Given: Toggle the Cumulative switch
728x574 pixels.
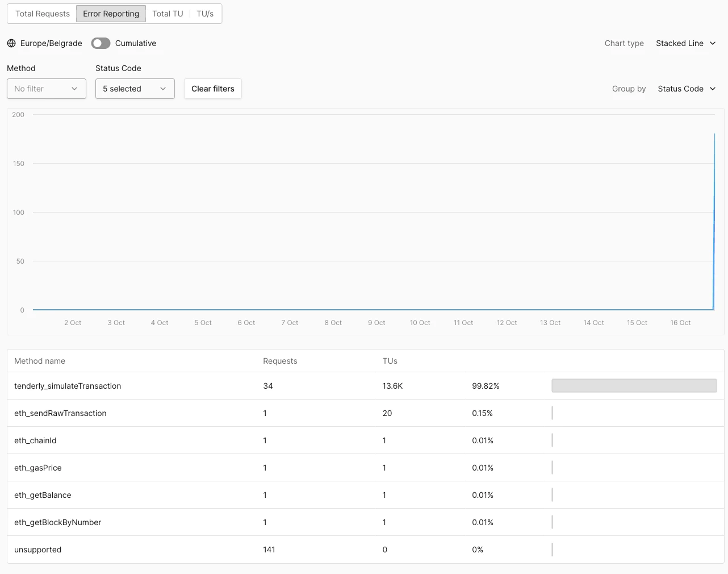Looking at the screenshot, I should (x=101, y=43).
